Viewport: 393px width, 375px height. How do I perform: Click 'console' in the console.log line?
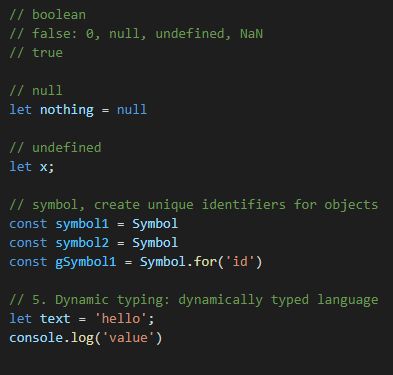(36, 338)
